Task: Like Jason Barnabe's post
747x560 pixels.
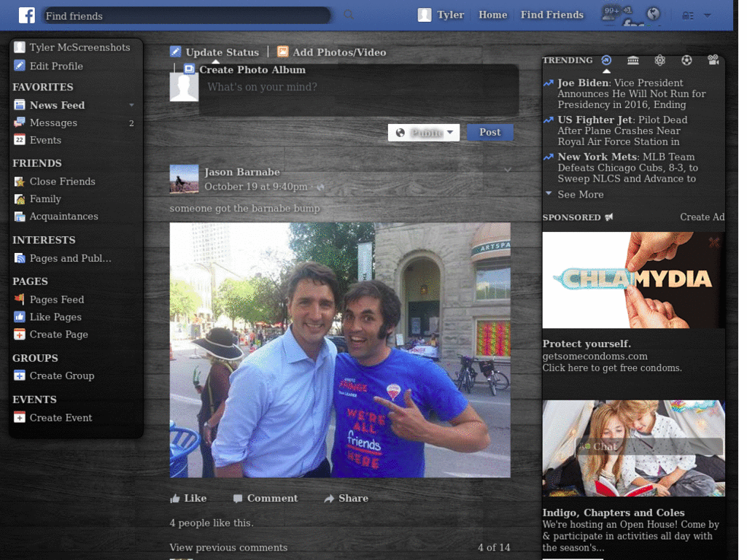Action: tap(189, 498)
